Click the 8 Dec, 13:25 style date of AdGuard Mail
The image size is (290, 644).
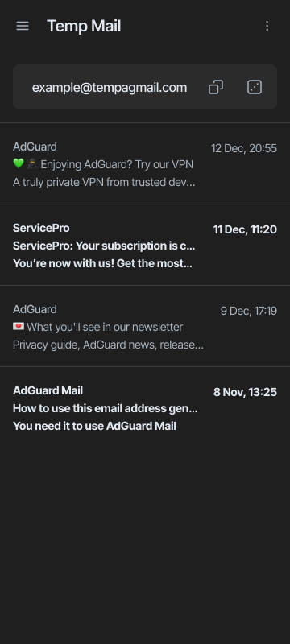tap(245, 392)
